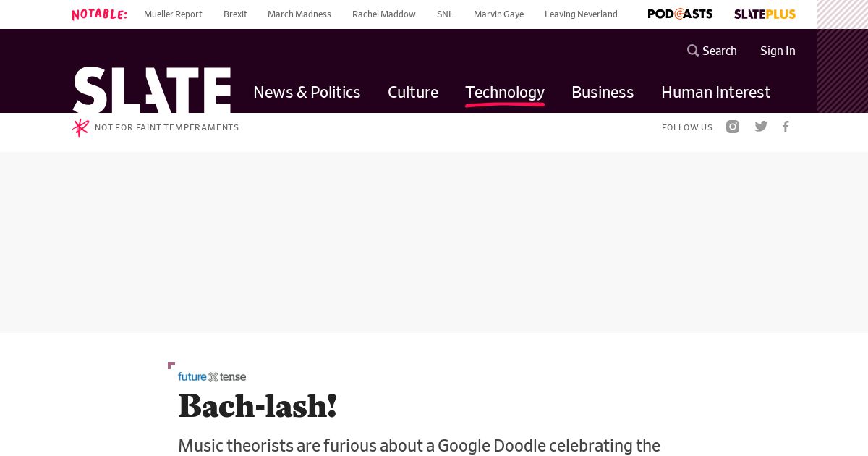Open the Podcasts logo link

click(x=680, y=14)
